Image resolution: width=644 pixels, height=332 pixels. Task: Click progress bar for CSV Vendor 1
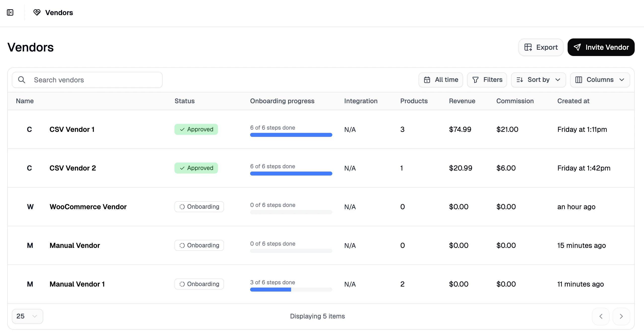tap(291, 135)
